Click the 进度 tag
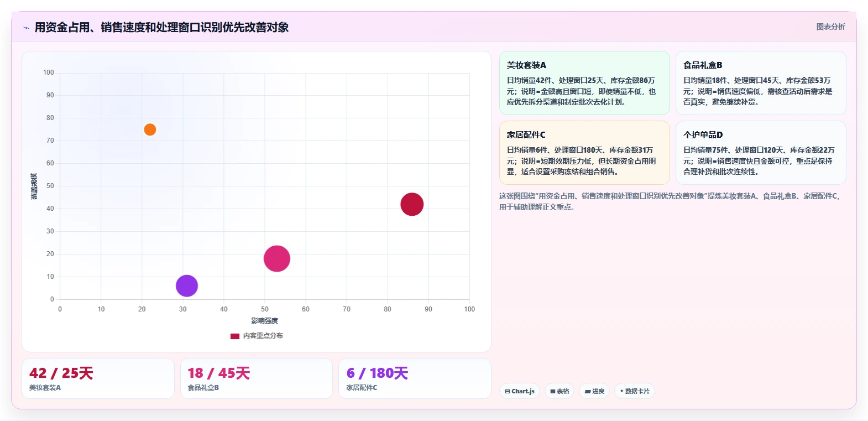The width and height of the screenshot is (868, 421). pyautogui.click(x=595, y=391)
